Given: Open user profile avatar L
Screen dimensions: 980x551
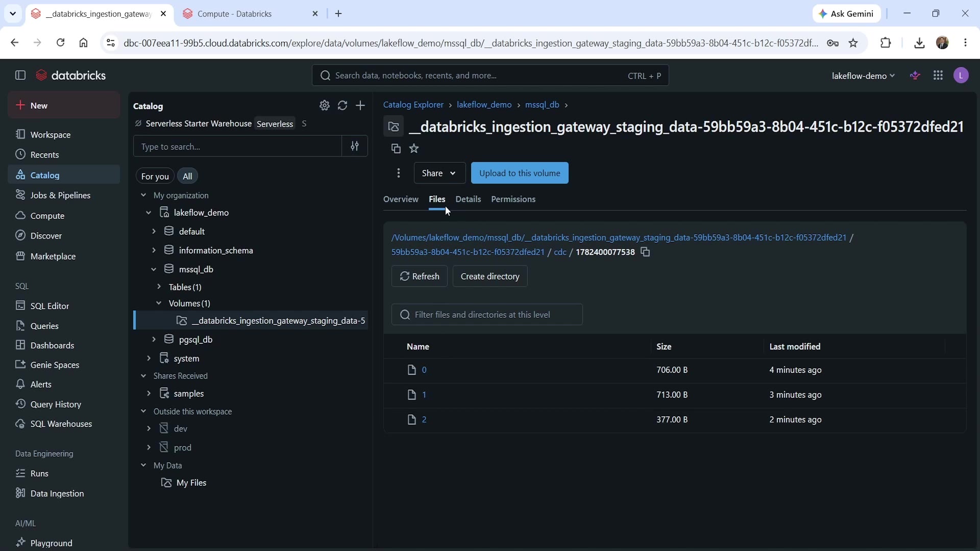Looking at the screenshot, I should pyautogui.click(x=961, y=76).
